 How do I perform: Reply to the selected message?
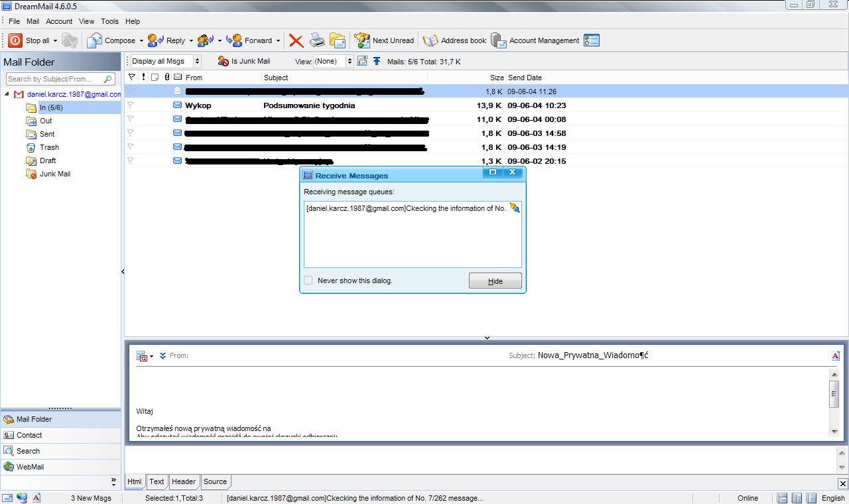click(x=166, y=40)
